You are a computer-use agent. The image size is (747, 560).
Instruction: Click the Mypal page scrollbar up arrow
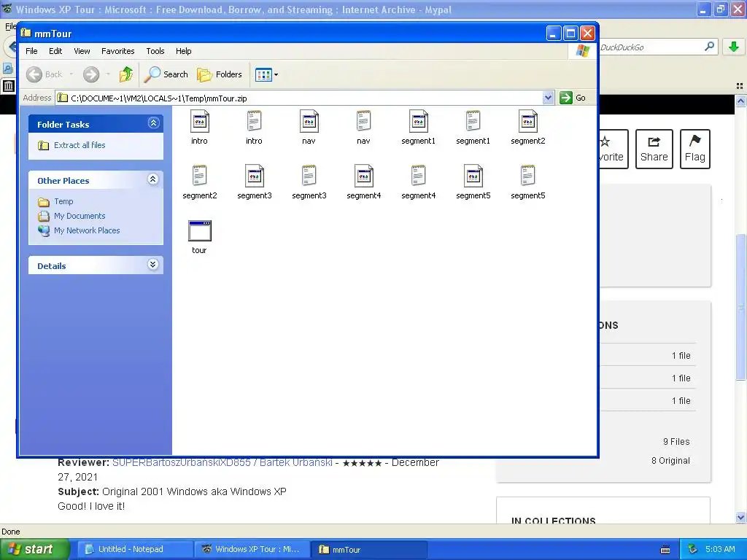point(740,101)
